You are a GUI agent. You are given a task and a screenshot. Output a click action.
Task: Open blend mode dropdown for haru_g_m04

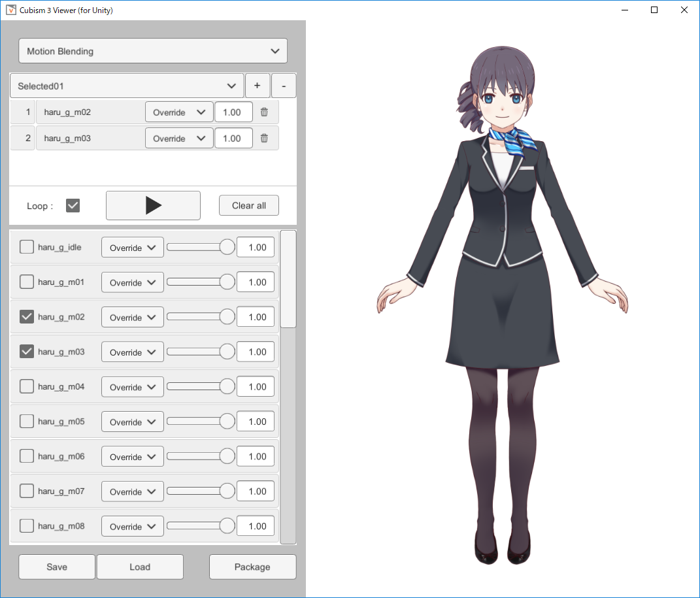click(133, 386)
